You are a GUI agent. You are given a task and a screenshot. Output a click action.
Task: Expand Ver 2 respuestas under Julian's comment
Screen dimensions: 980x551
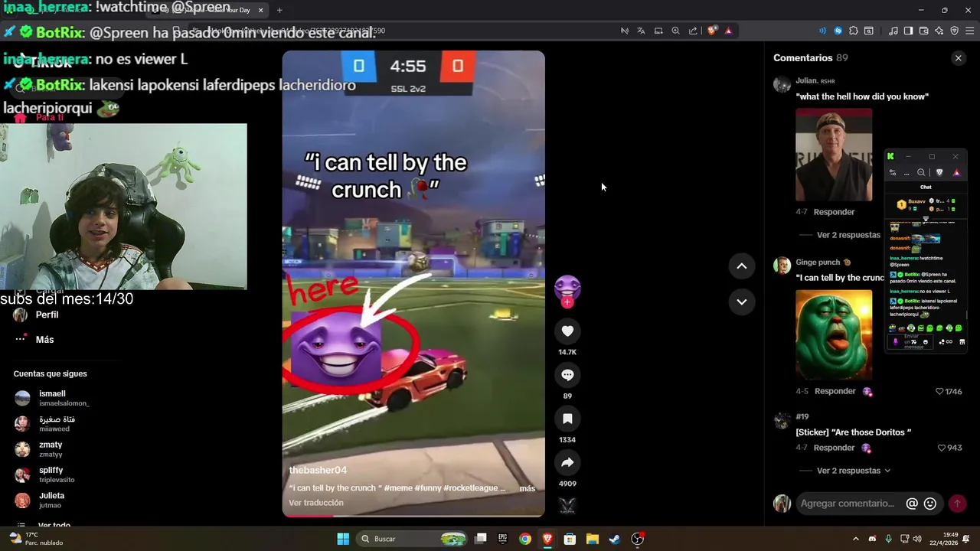848,235
